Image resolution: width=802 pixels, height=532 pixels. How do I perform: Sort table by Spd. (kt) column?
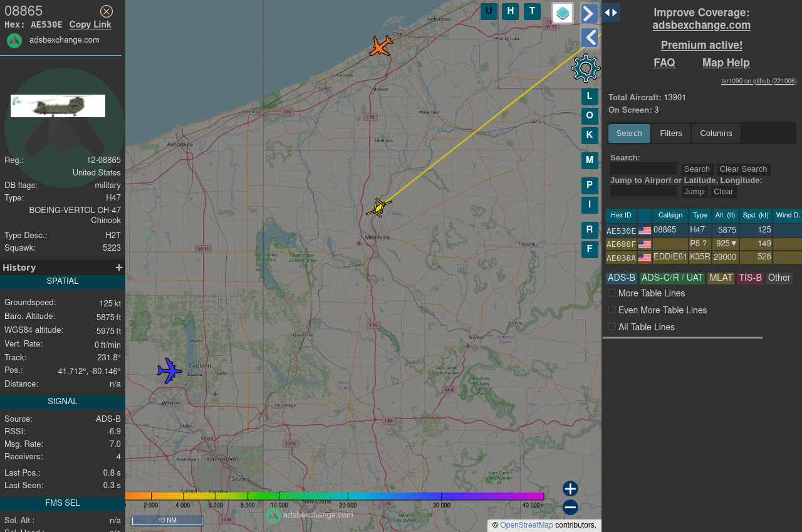coord(756,216)
